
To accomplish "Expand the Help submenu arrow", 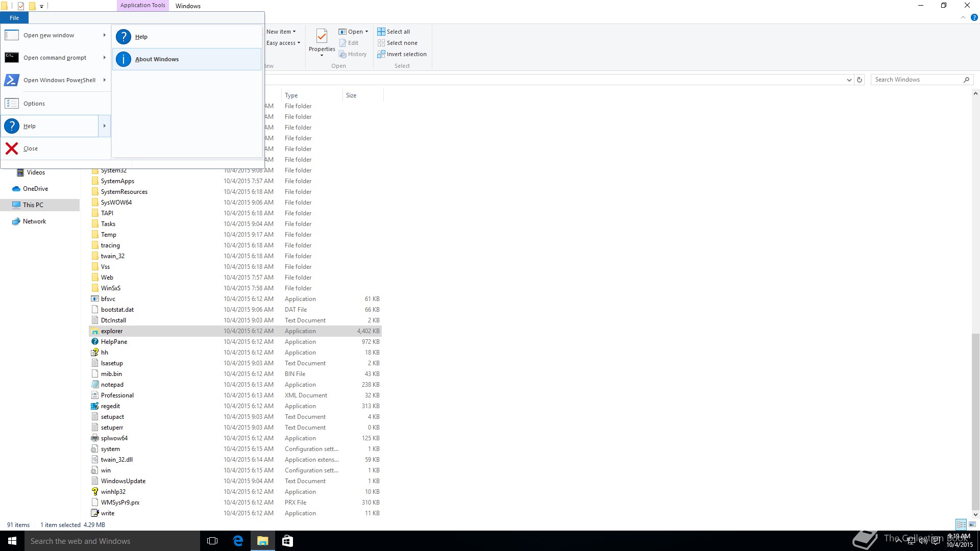I will point(104,126).
